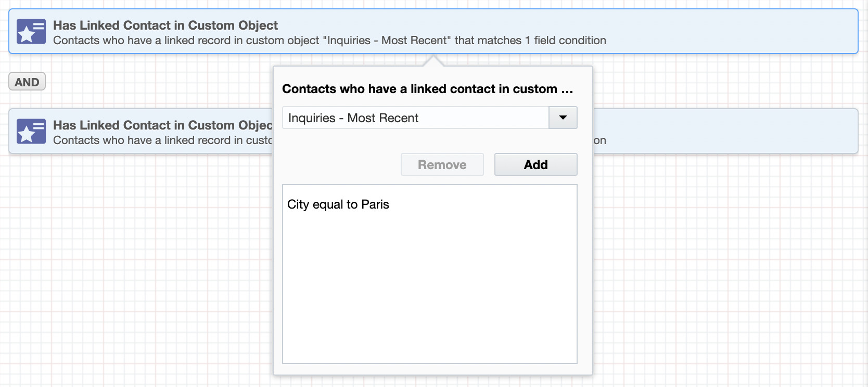Image resolution: width=868 pixels, height=387 pixels.
Task: Click the second filter's 'Contacts who have' description
Action: [162, 140]
